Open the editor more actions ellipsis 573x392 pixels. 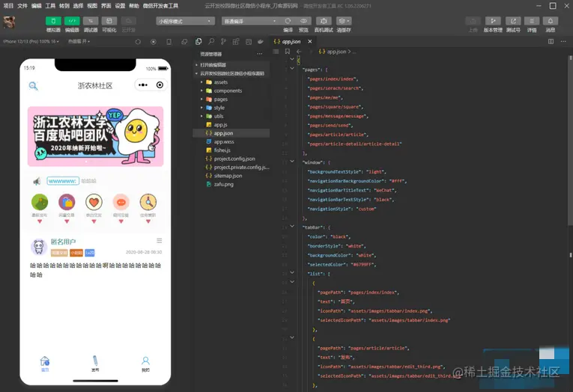(x=563, y=42)
